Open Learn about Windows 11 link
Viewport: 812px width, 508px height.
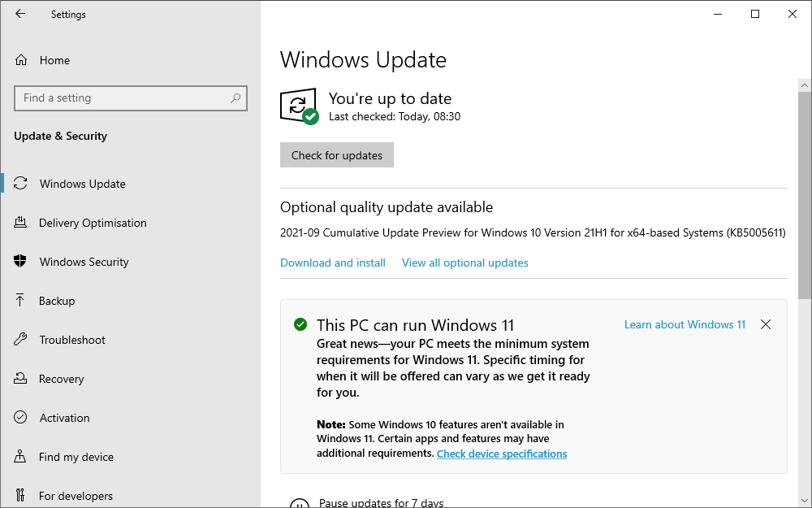[x=685, y=324]
